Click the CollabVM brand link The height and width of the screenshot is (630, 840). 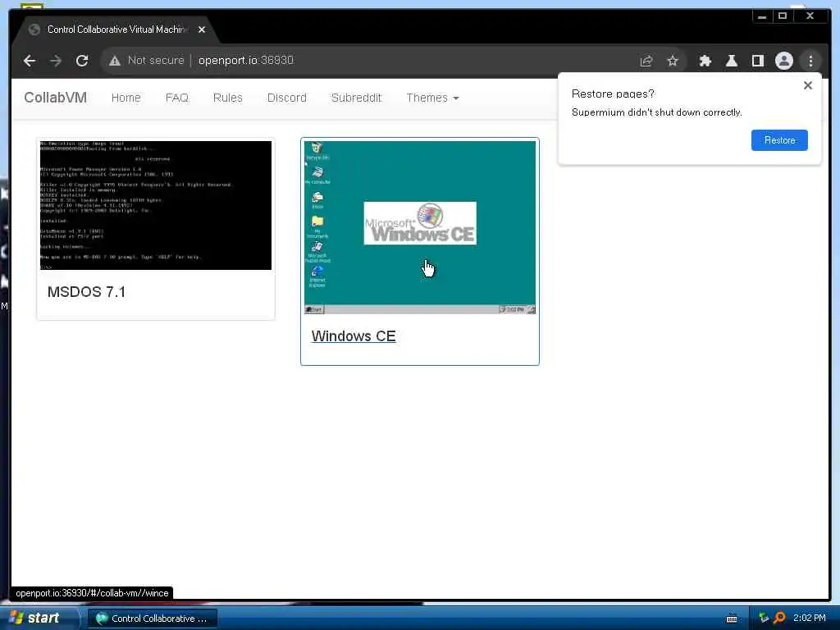55,98
